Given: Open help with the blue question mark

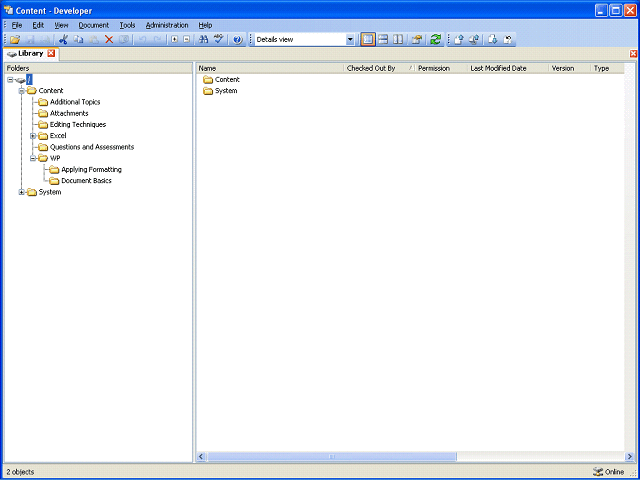Looking at the screenshot, I should (238, 40).
